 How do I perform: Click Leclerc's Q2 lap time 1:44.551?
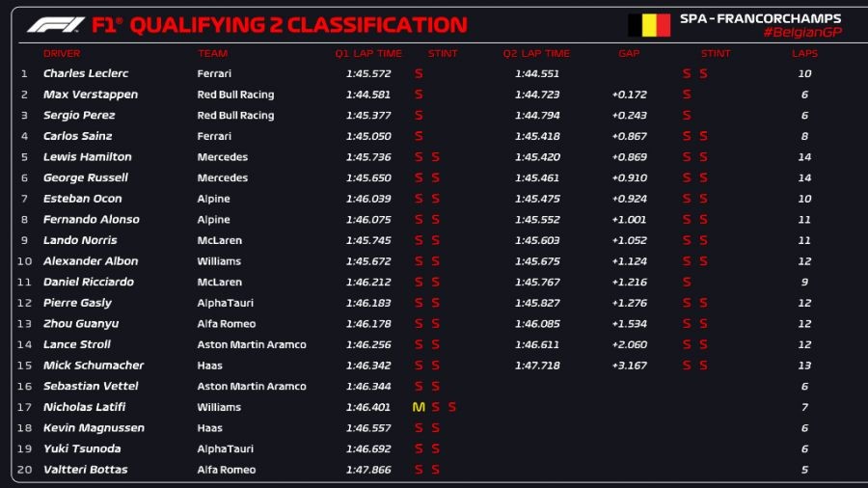(536, 73)
